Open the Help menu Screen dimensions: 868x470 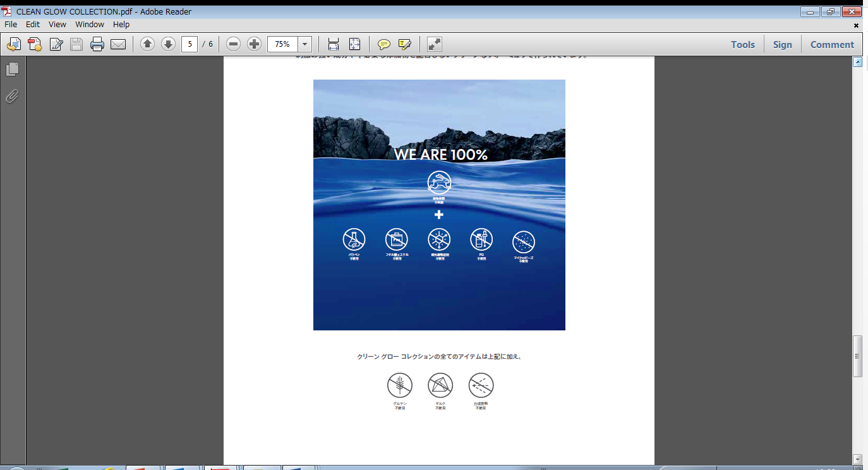[121, 25]
